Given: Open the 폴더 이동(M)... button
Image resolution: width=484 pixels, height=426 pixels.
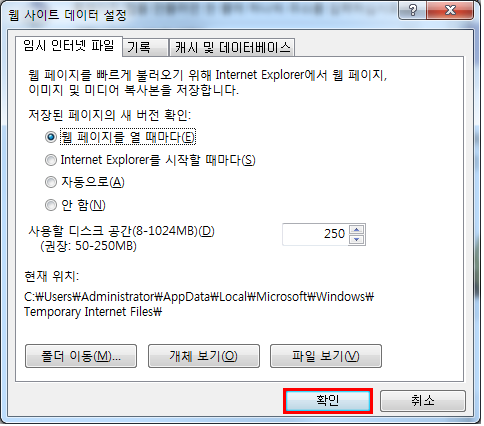Looking at the screenshot, I should [81, 356].
